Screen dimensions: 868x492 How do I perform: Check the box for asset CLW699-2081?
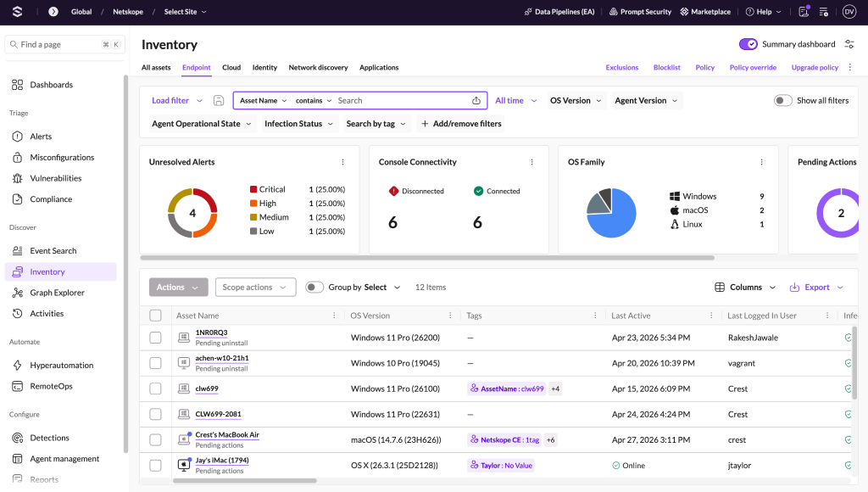156,414
